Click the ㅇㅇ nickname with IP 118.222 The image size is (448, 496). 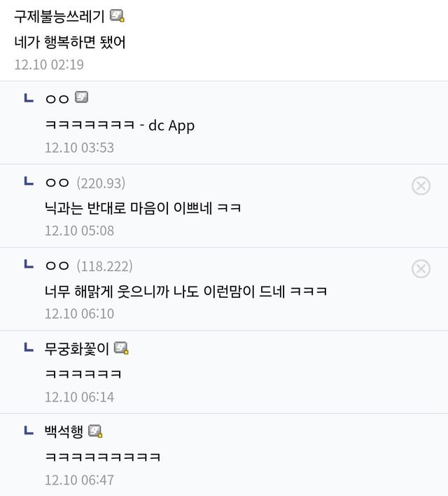tap(57, 266)
